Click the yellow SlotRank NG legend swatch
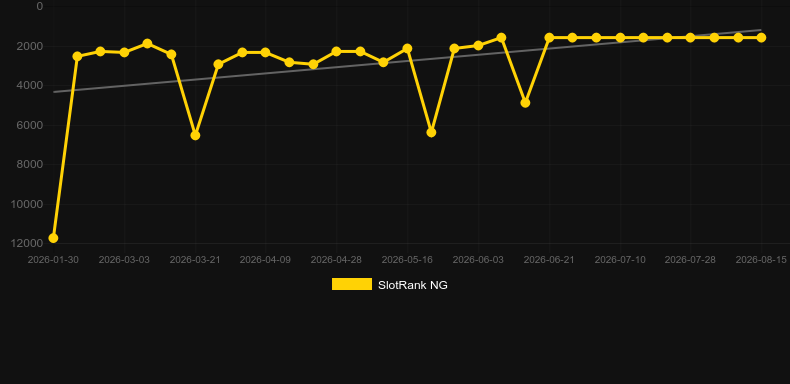This screenshot has height=384, width=790. (352, 284)
